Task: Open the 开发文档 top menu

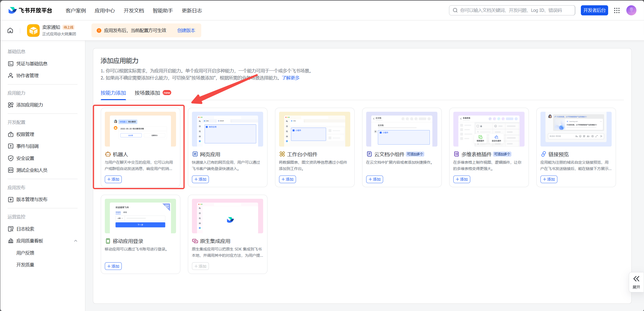Action: pos(134,11)
